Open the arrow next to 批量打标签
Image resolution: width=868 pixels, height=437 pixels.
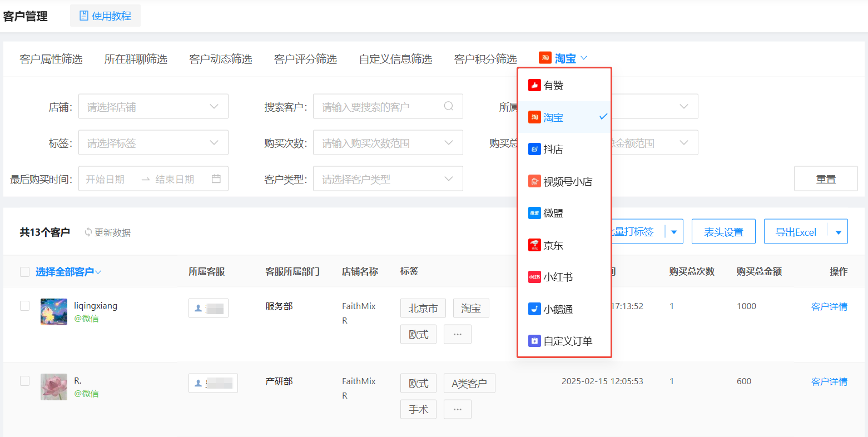674,232
